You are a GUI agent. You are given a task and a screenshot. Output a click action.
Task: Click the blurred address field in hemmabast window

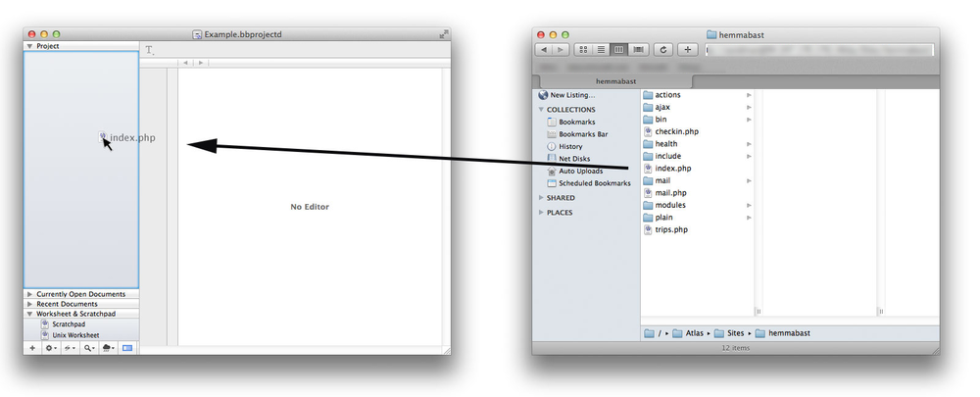click(819, 50)
